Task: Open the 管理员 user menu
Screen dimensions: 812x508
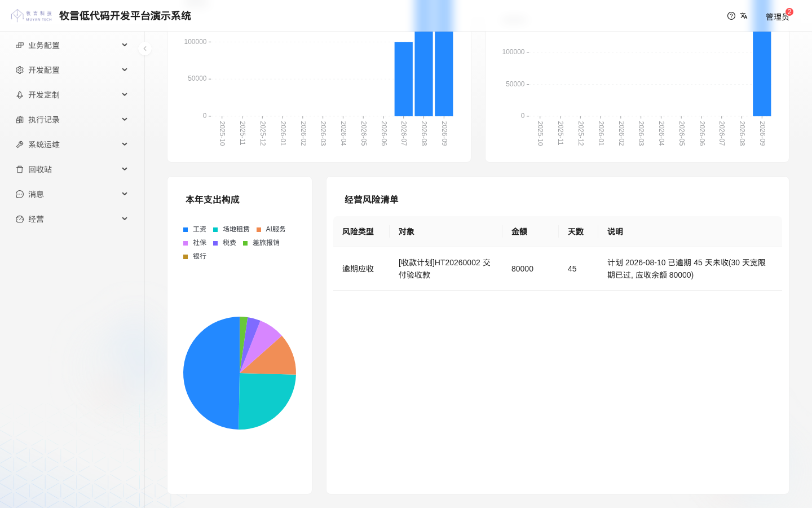Action: (777, 17)
